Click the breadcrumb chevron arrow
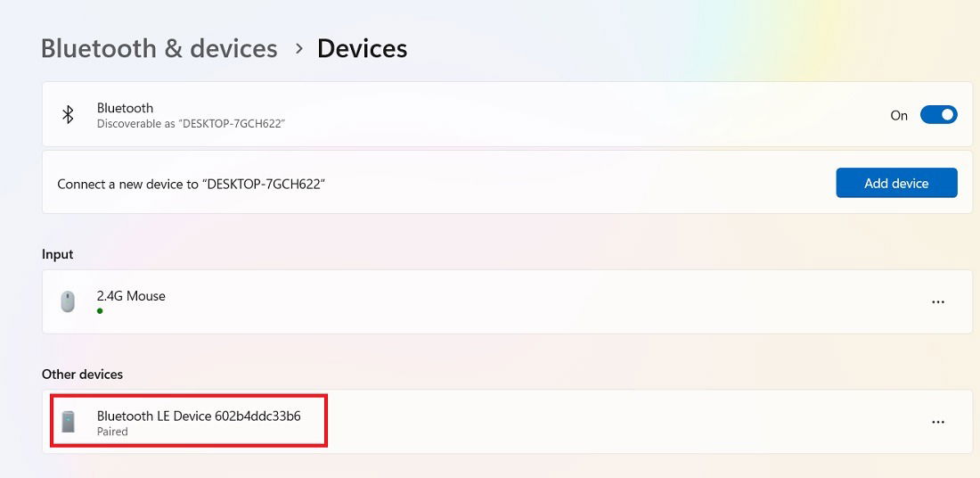This screenshot has height=478, width=980. tap(299, 48)
